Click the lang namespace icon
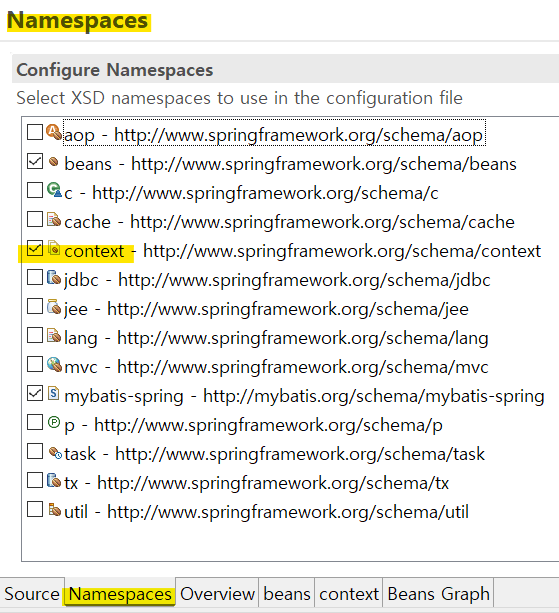This screenshot has height=613, width=559. point(54,335)
